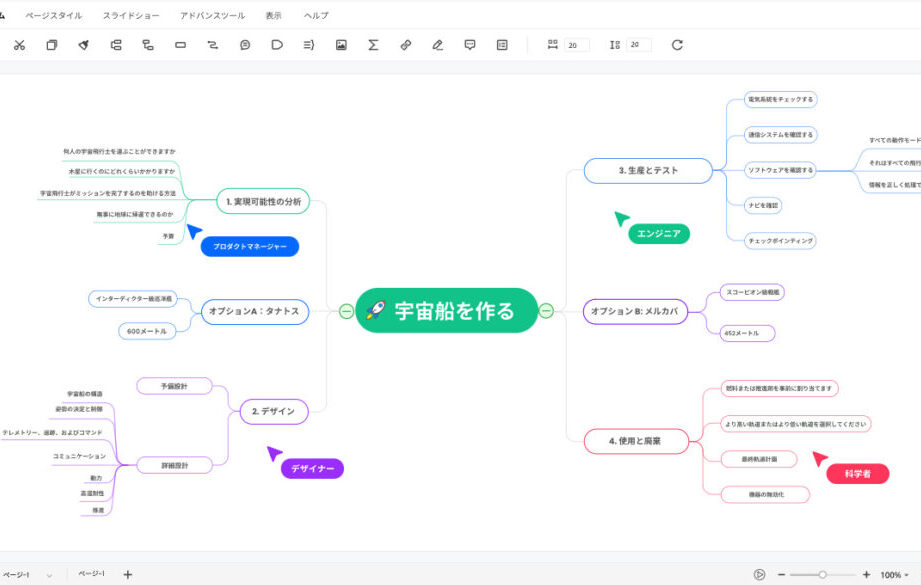Select subtopic ナビを確認

tap(763, 206)
